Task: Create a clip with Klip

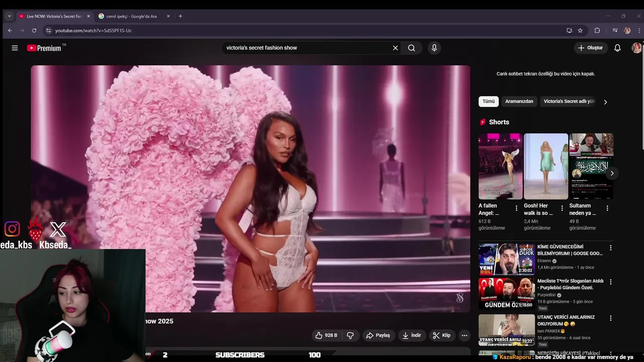Action: (442, 335)
